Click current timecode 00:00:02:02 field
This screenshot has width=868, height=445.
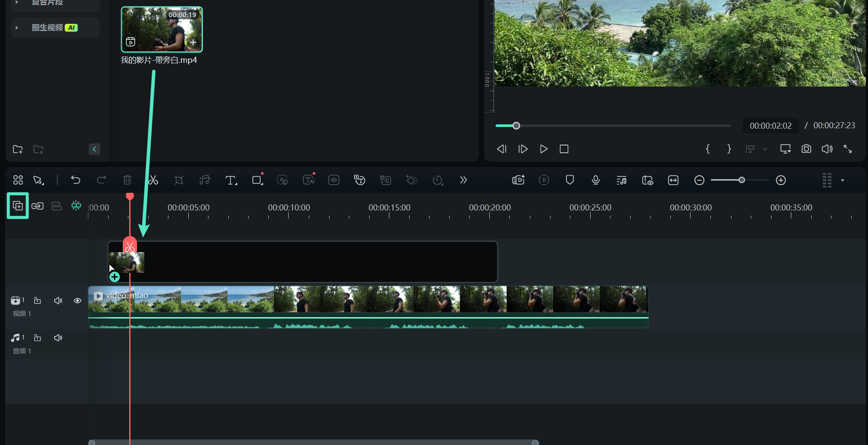[x=771, y=126]
